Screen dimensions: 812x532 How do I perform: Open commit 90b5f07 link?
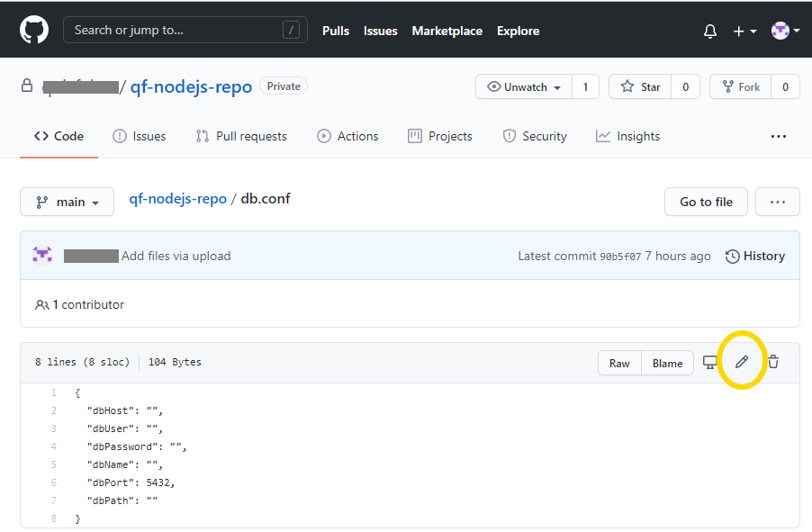click(x=620, y=257)
